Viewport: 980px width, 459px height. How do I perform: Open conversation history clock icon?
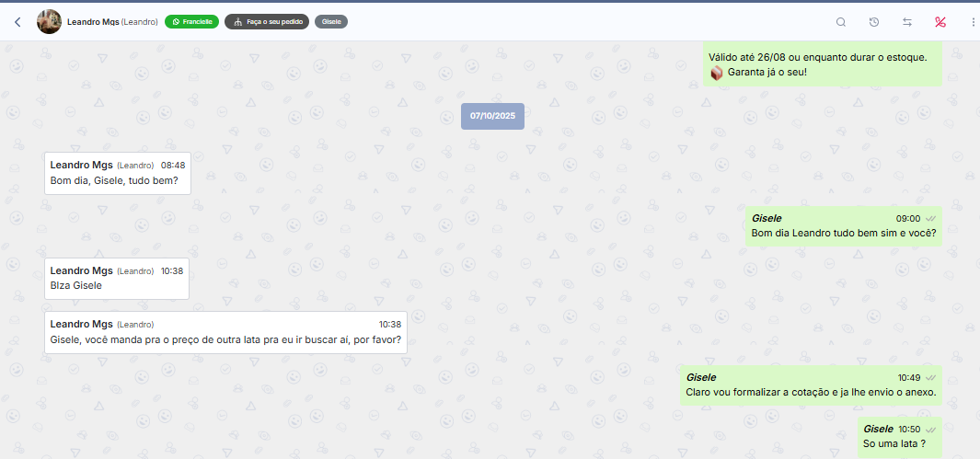coord(874,22)
